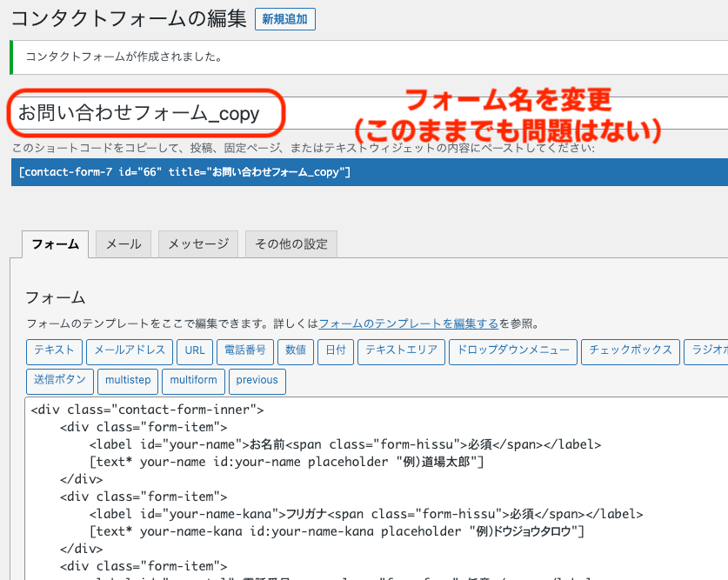Open the メッセージ tab
The image size is (728, 580).
point(198,244)
